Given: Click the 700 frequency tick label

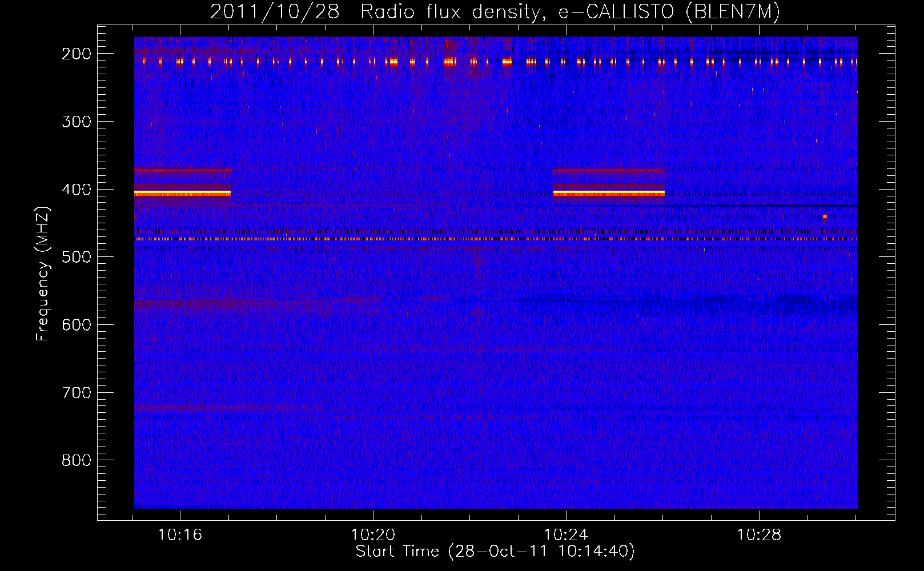Looking at the screenshot, I should pyautogui.click(x=77, y=393).
